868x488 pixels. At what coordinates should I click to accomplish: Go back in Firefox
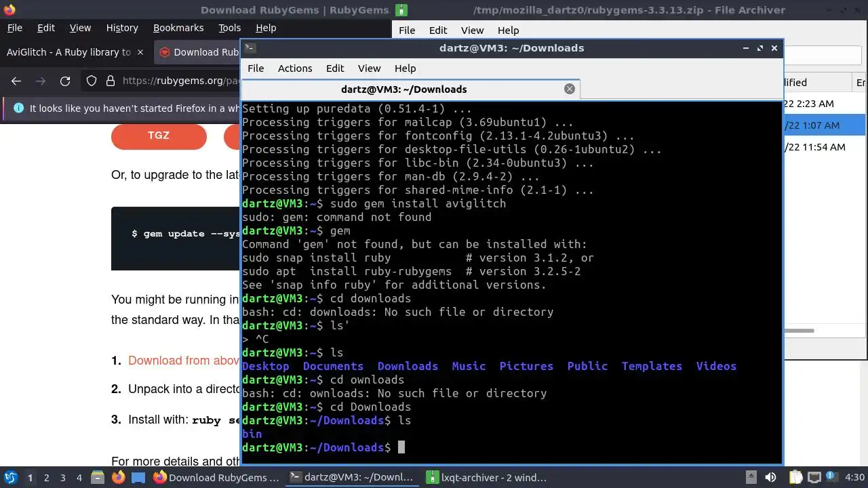point(16,81)
